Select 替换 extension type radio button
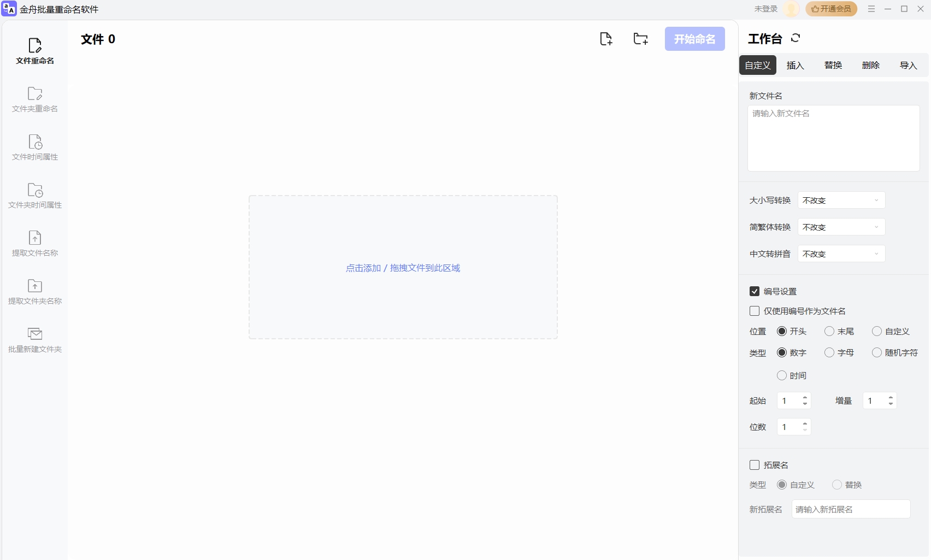Image resolution: width=931 pixels, height=560 pixels. tap(837, 485)
